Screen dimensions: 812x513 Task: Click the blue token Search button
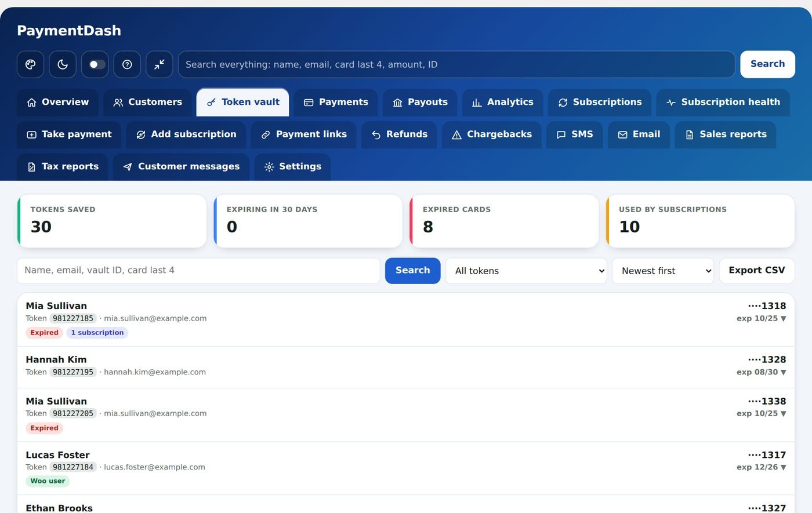pos(412,271)
